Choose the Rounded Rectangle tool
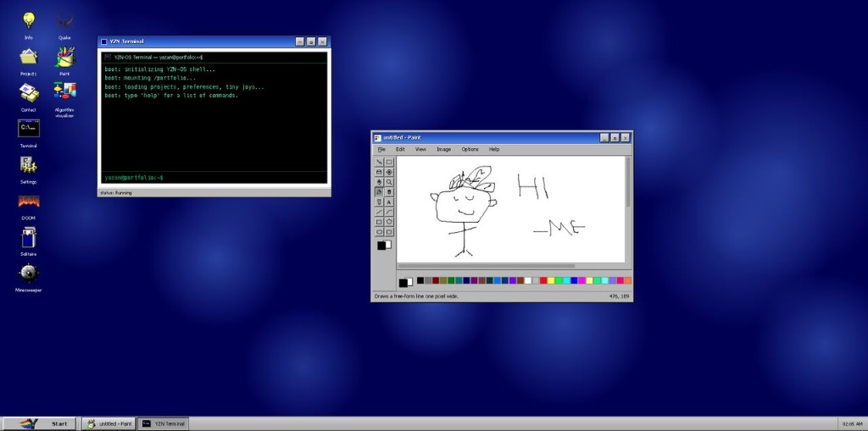868x431 pixels. pyautogui.click(x=389, y=232)
